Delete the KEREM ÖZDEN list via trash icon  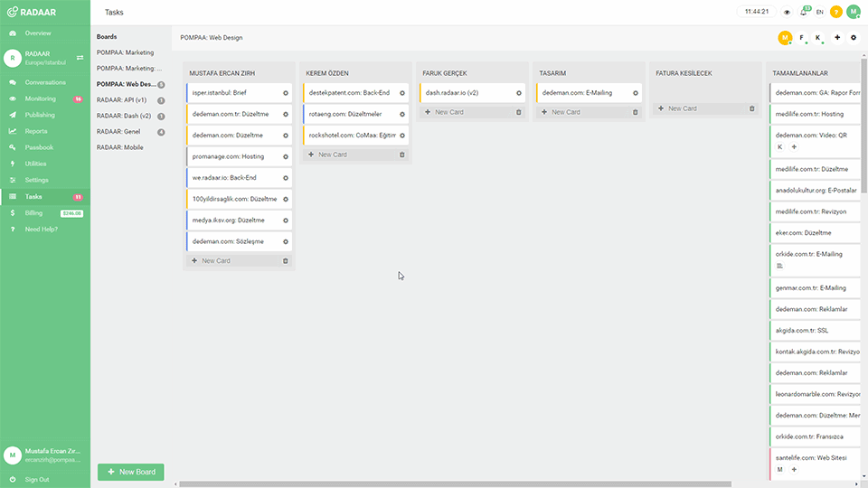[x=401, y=155]
